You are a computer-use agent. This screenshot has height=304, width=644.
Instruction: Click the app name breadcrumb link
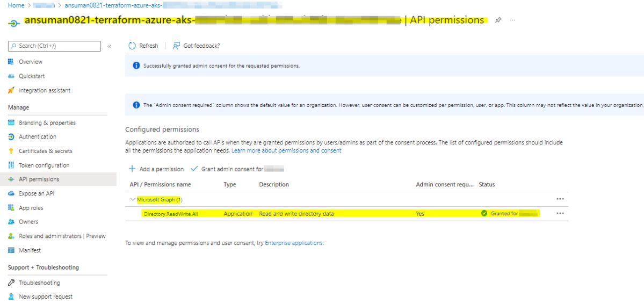173,5
